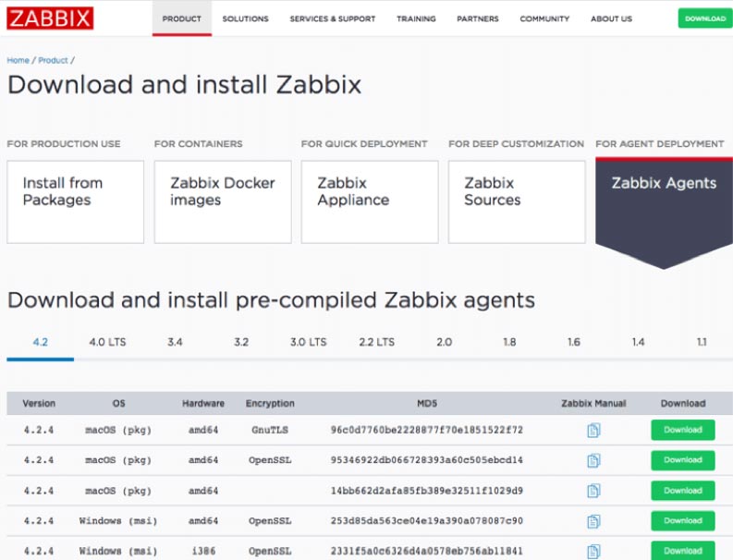Viewport: 733px width, 560px height.
Task: Follow the Home breadcrumb link
Action: [x=18, y=60]
